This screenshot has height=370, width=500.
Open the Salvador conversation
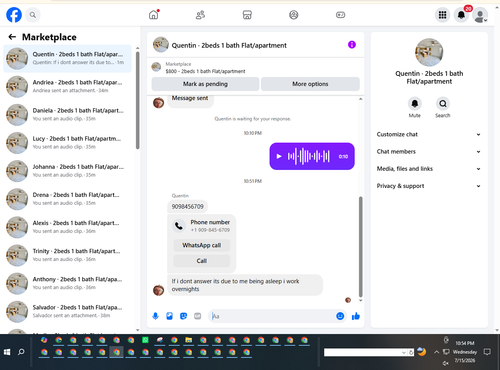pyautogui.click(x=67, y=311)
